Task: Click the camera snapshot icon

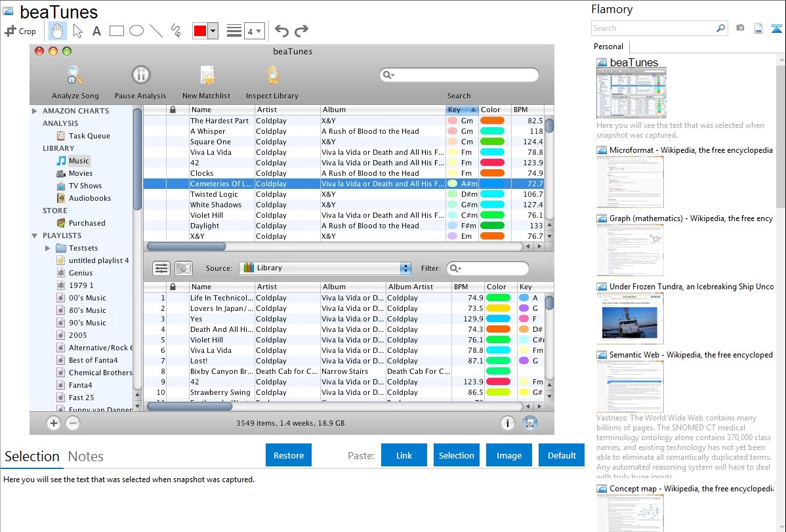Action: pyautogui.click(x=740, y=28)
